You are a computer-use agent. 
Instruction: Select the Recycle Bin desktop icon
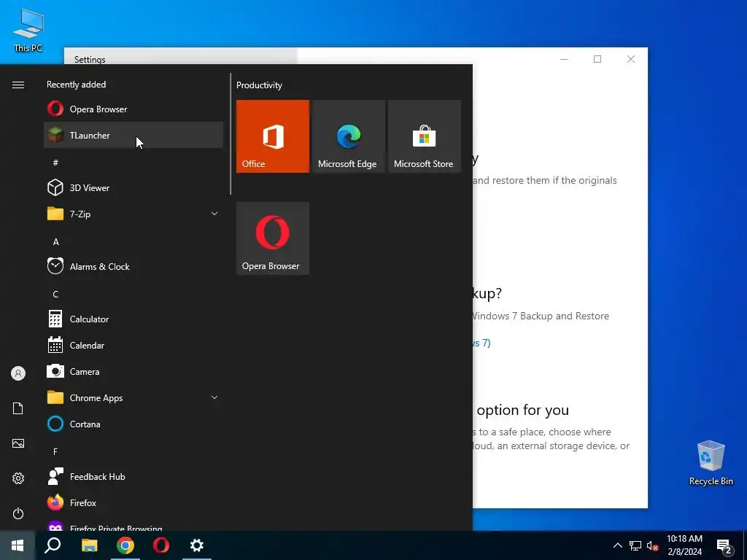[x=711, y=462]
